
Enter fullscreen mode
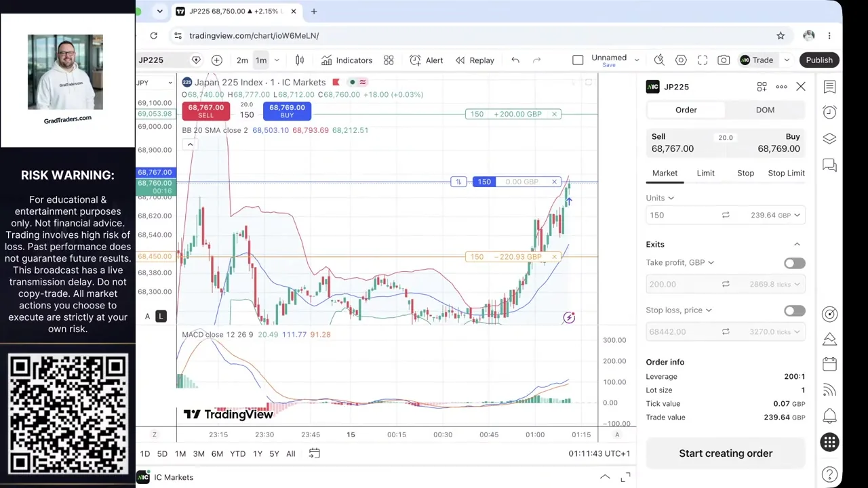(703, 60)
